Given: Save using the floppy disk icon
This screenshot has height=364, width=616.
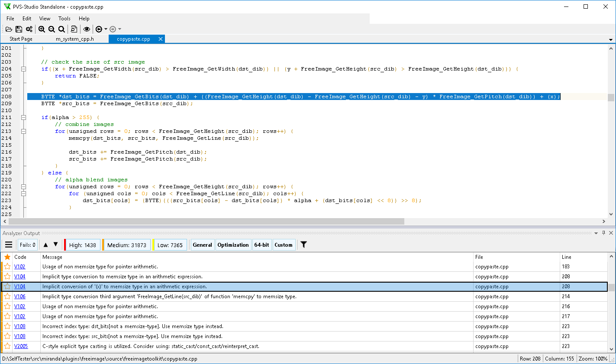Looking at the screenshot, I should pos(19,29).
